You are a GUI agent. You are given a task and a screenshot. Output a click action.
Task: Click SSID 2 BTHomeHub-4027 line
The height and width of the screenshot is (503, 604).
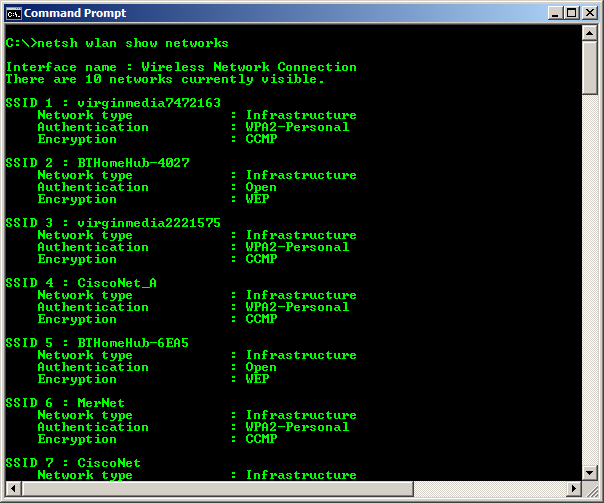[97, 163]
